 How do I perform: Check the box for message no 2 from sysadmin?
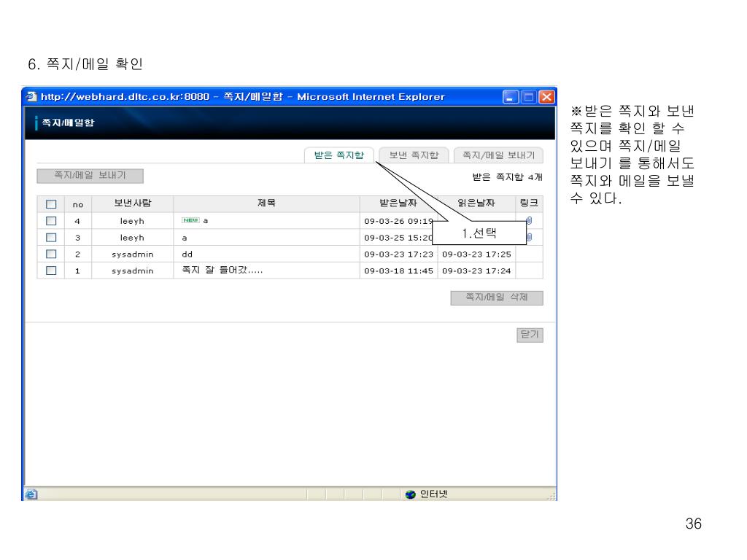point(51,254)
